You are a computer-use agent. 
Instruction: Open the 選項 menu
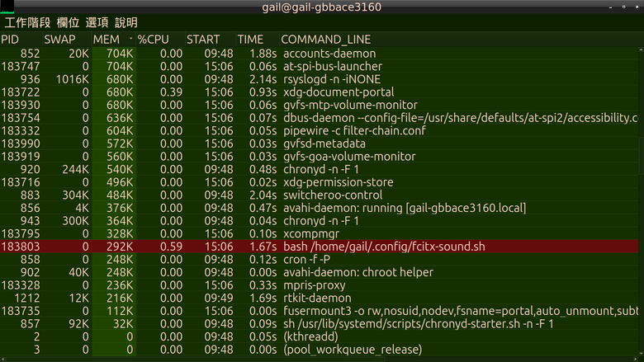point(97,22)
